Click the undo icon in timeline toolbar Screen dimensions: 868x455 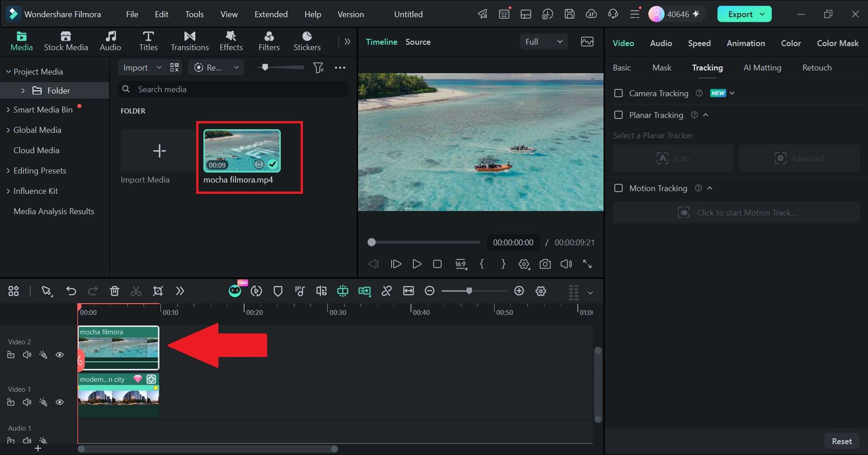point(71,291)
